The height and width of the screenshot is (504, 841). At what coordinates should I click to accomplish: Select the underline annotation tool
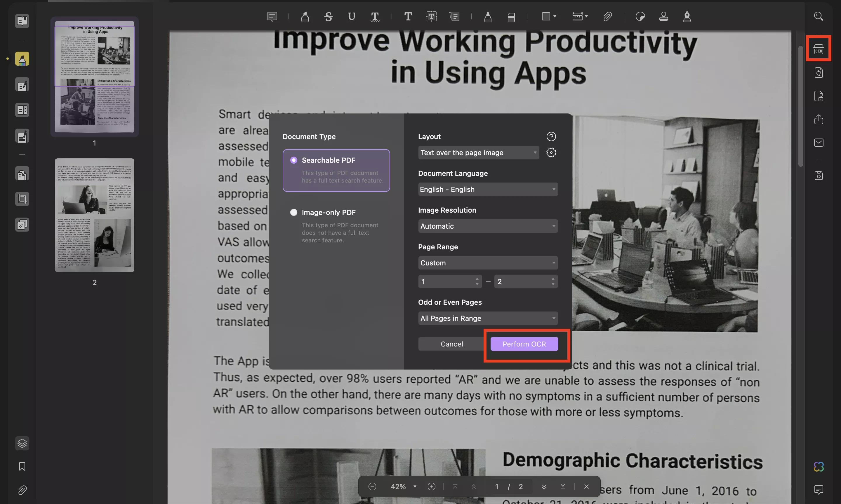tap(352, 17)
